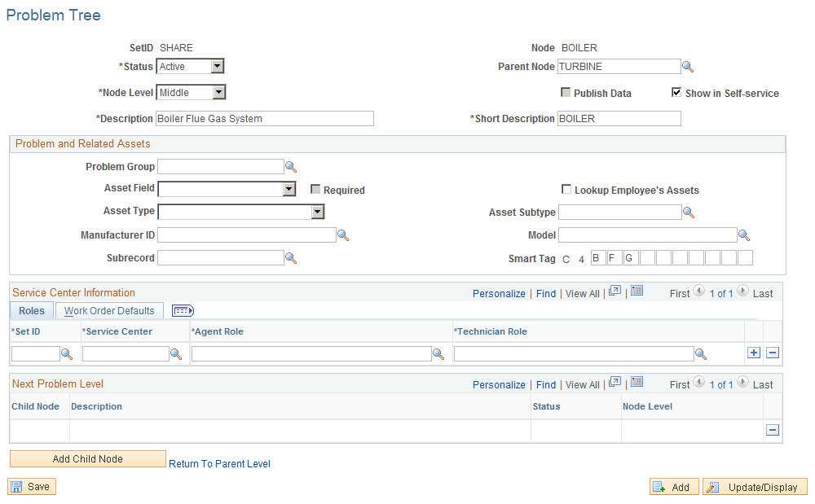This screenshot has width=815, height=504.
Task: Click Find in Next Problem Level
Action: [x=546, y=384]
